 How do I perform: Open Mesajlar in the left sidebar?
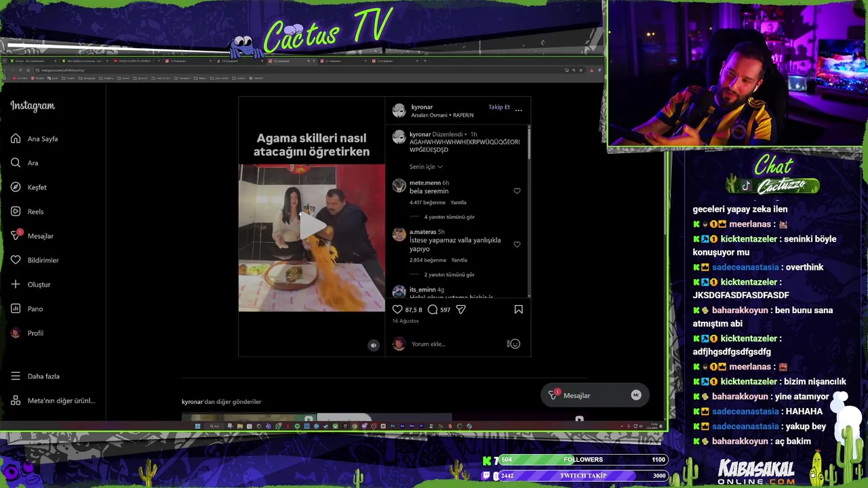pyautogui.click(x=32, y=236)
